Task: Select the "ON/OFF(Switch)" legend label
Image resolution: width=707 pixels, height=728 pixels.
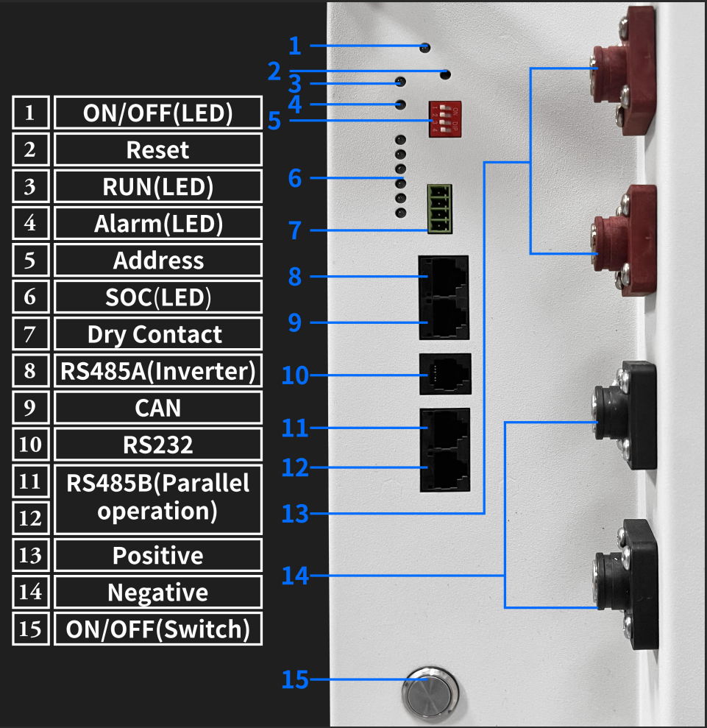Action: point(158,629)
